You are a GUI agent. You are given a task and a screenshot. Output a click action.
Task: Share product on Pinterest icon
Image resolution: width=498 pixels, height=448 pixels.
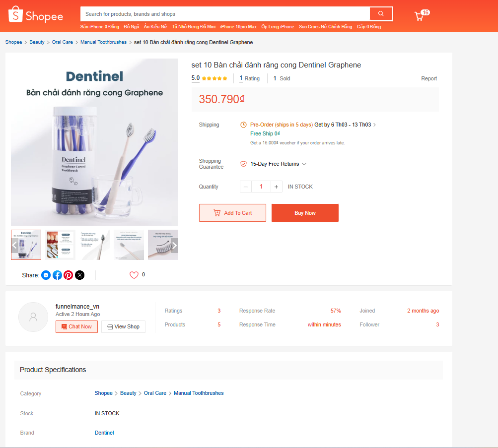pyautogui.click(x=69, y=275)
